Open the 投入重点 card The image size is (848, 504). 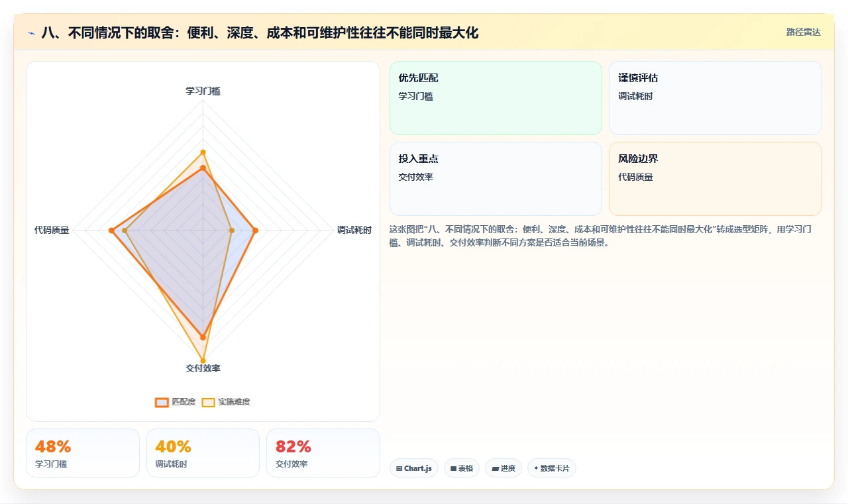496,179
